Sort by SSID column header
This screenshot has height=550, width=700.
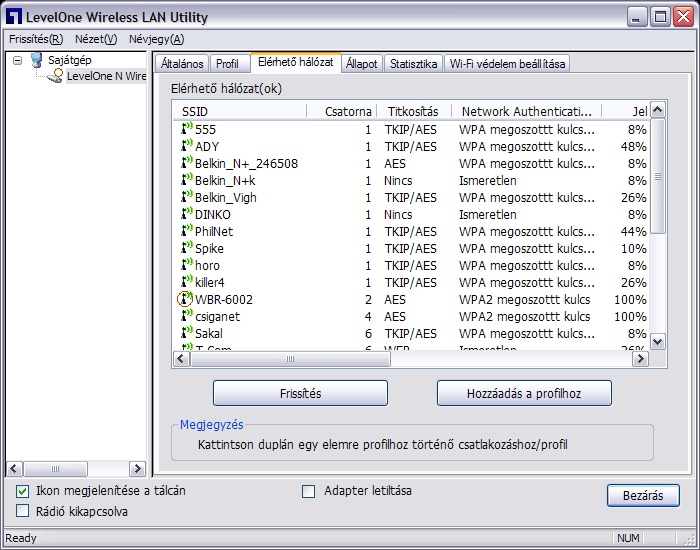240,111
